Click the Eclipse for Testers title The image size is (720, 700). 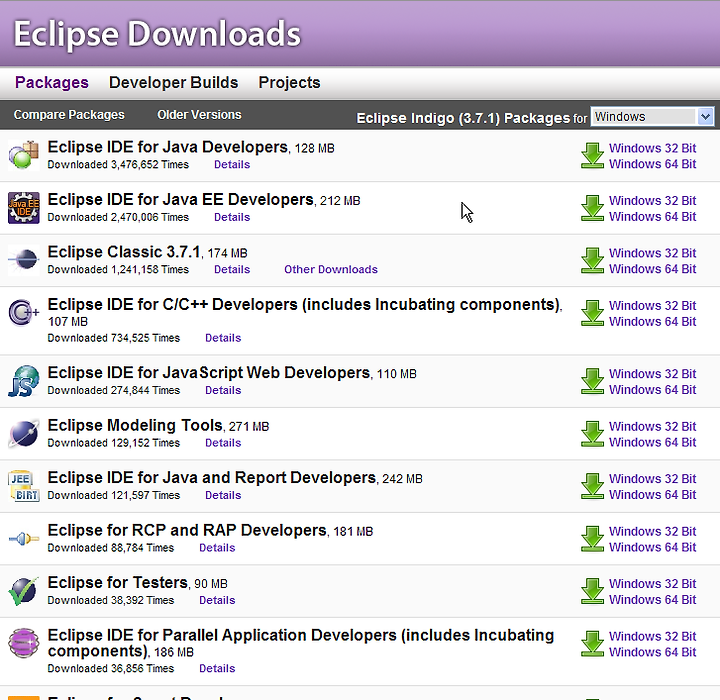118,582
